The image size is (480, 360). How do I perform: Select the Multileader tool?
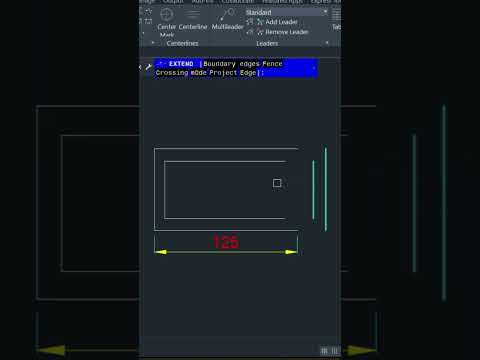tap(228, 19)
